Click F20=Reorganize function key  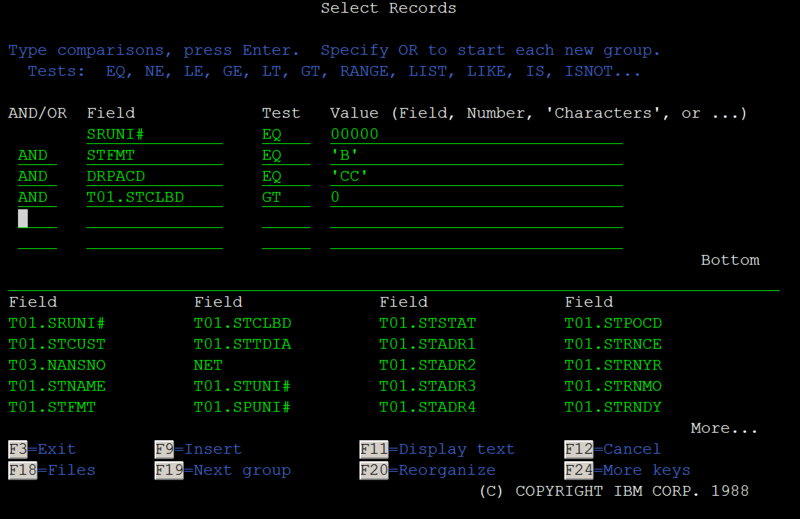pyautogui.click(x=428, y=470)
